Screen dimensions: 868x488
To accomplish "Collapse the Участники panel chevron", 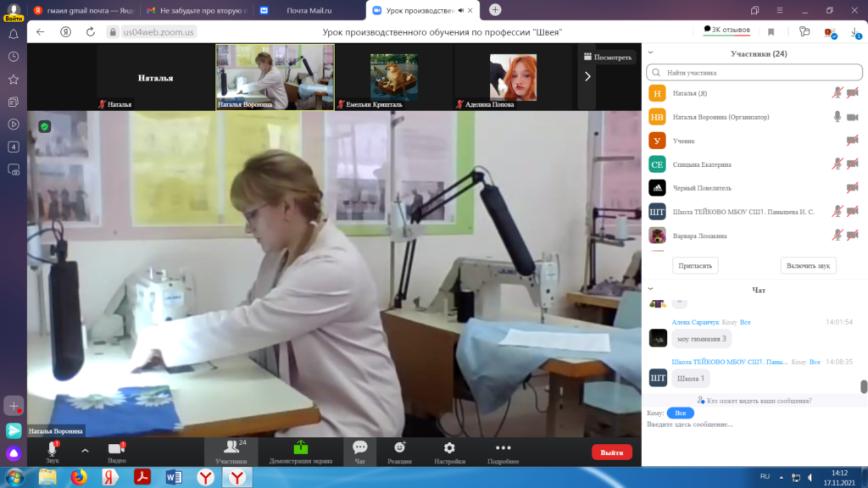I will coord(651,53).
